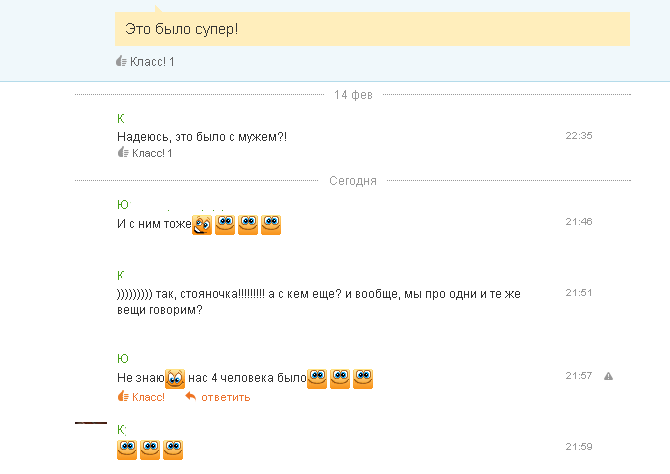The width and height of the screenshot is (670, 474).
Task: Click the 21:46 timestamp
Action: pos(579,221)
